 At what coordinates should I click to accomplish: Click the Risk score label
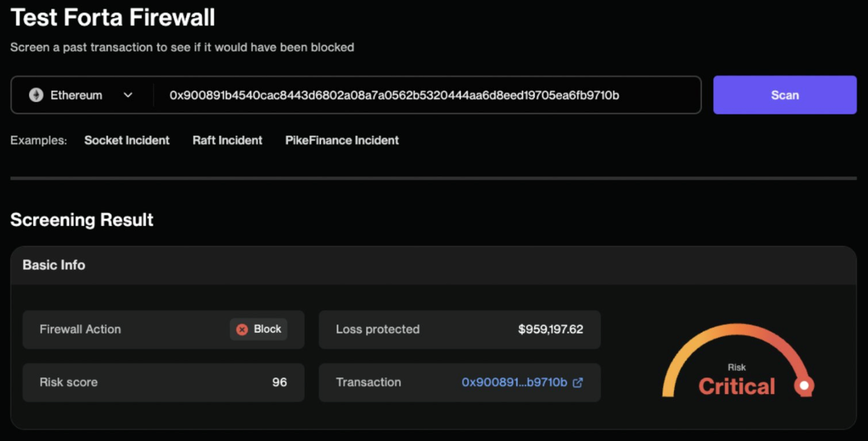[69, 382]
